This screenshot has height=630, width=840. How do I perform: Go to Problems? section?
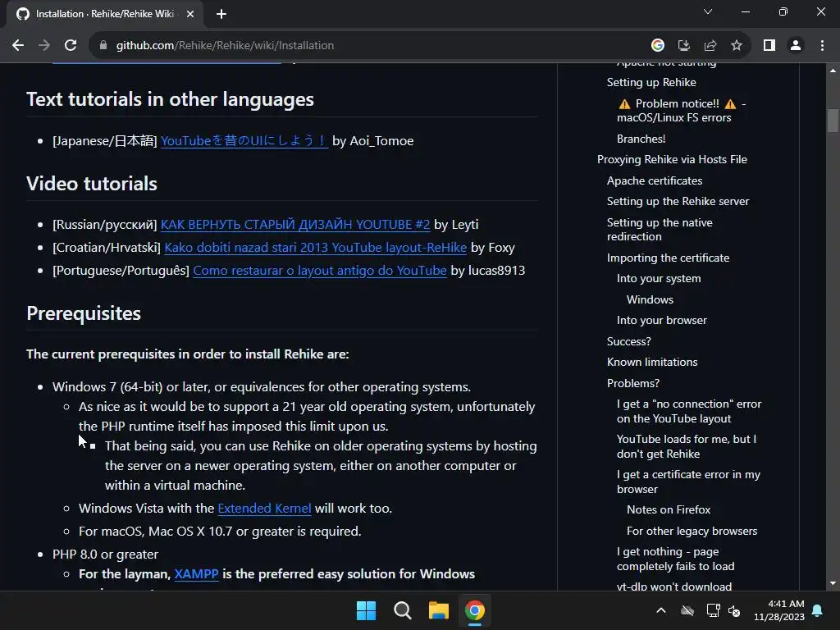(x=633, y=384)
